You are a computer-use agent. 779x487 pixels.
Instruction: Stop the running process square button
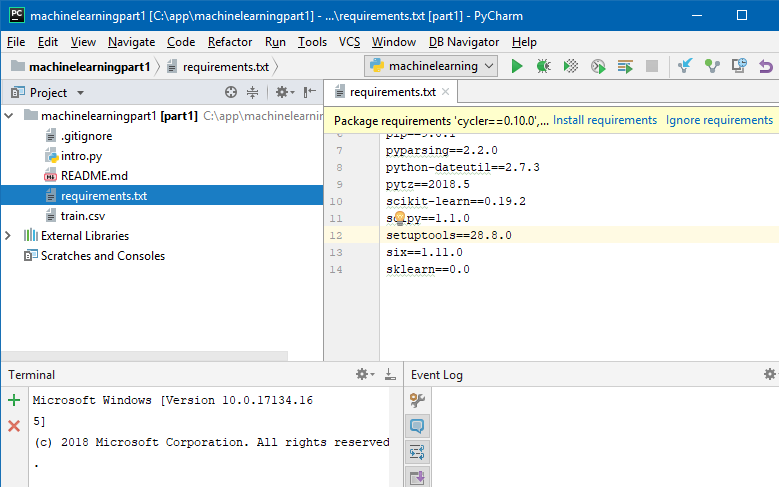point(652,66)
